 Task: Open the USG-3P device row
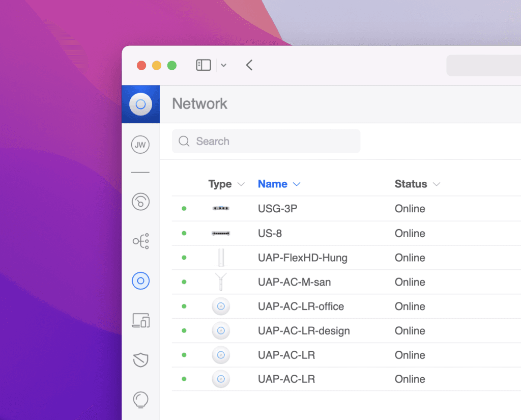coord(277,209)
